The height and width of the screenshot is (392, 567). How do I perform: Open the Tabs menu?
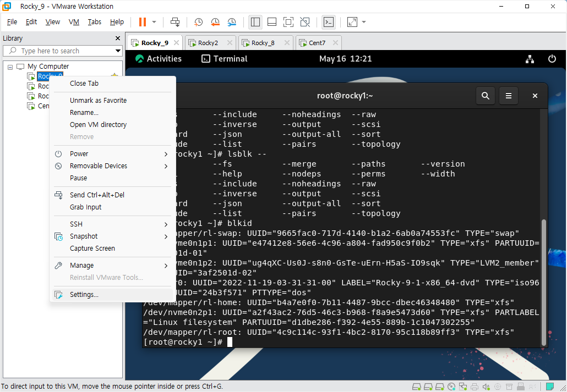(94, 22)
